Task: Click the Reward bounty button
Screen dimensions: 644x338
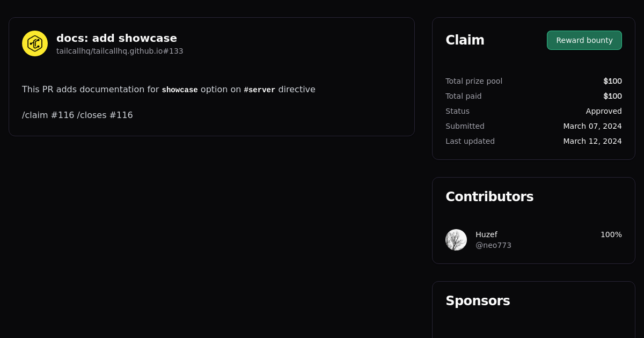Action: (584, 40)
